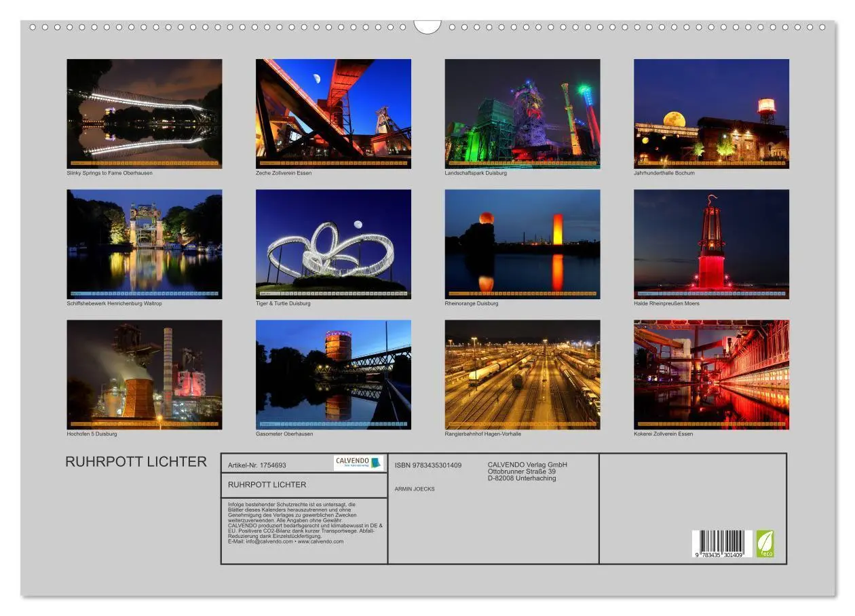This screenshot has width=855, height=616.
Task: Click the calendar hanger notch at top center
Action: pyautogui.click(x=427, y=26)
